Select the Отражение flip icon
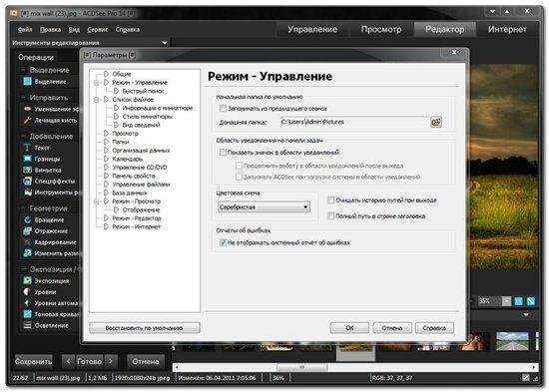 tap(27, 231)
